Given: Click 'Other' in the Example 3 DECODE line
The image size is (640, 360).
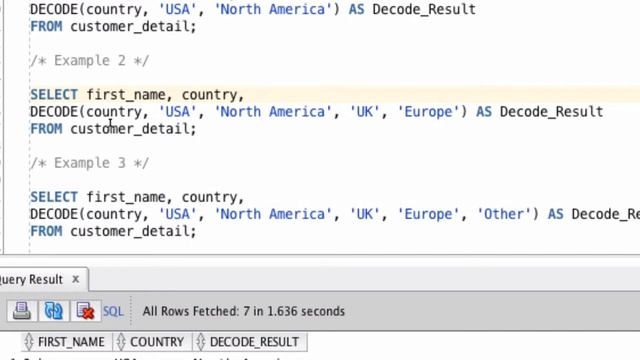Looking at the screenshot, I should click(x=504, y=214).
